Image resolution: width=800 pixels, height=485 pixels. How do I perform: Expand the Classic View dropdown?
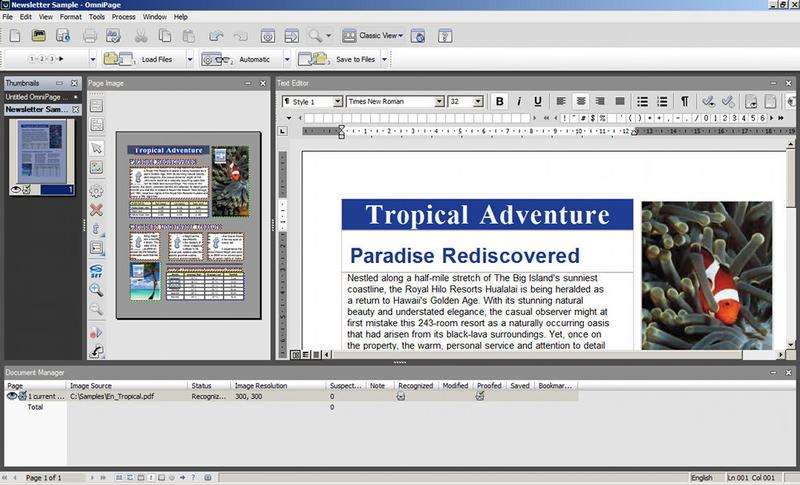tap(400, 37)
